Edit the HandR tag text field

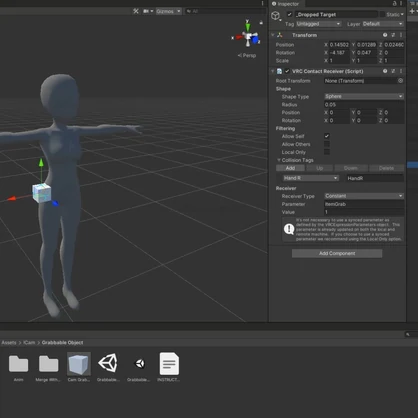pyautogui.click(x=375, y=178)
